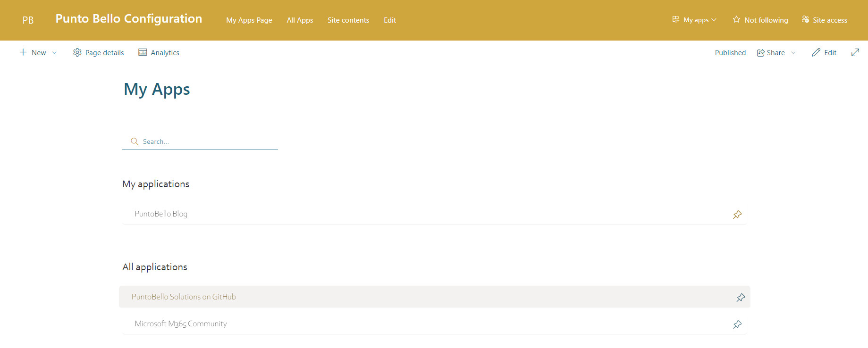This screenshot has height=348, width=868.
Task: Open the PuntoBello Blog application
Action: (161, 214)
